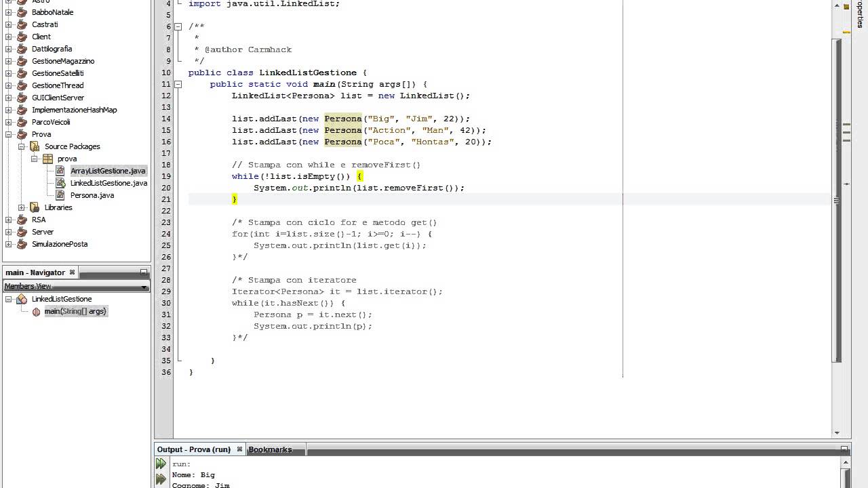Expand the GestioneThread project node
Screen dimensions: 868x488
9,85
